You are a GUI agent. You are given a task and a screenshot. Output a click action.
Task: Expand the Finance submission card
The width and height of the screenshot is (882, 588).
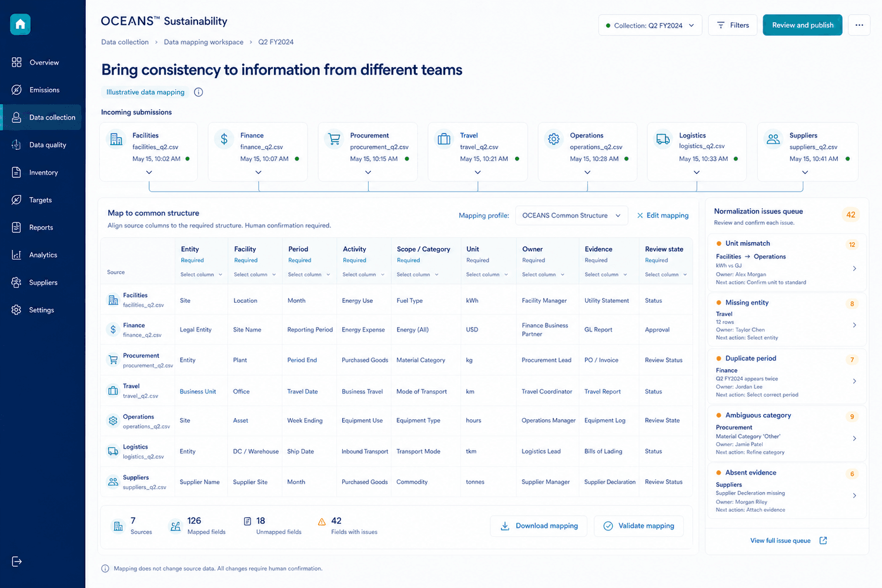[x=258, y=172]
